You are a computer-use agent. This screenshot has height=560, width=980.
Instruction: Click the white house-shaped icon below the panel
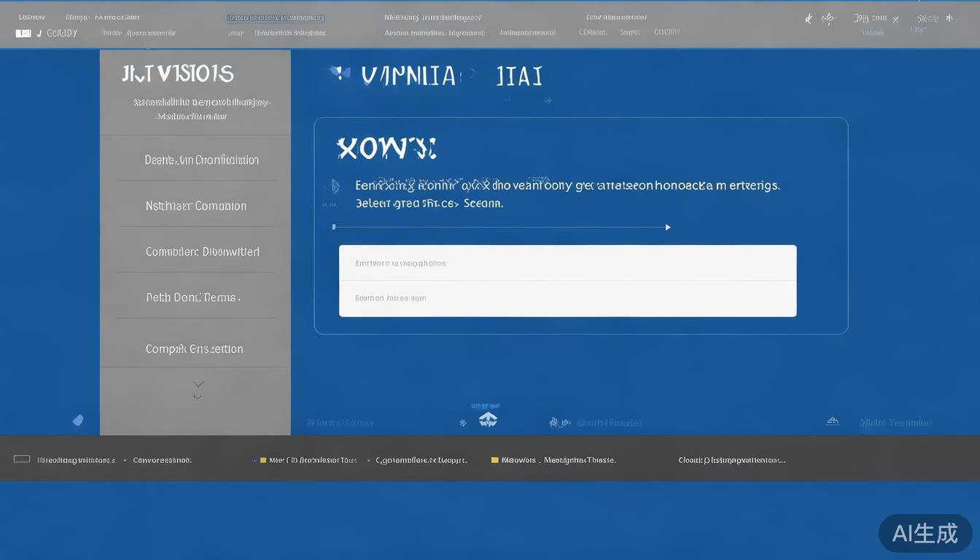click(488, 419)
